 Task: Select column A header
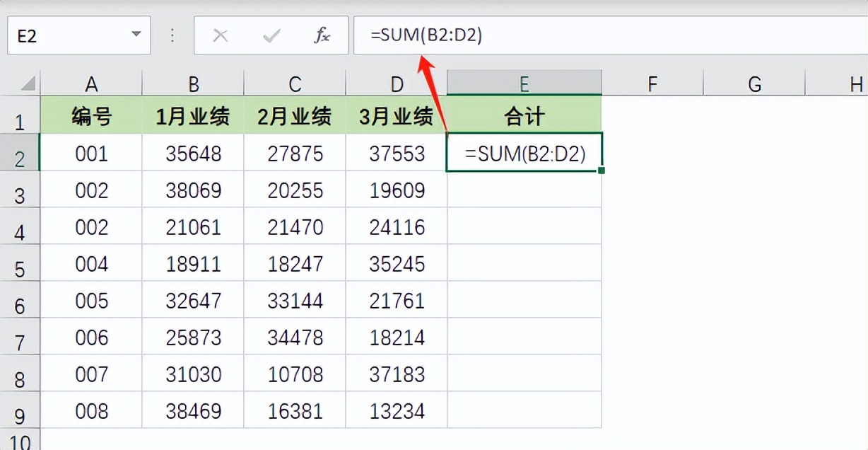[x=91, y=83]
